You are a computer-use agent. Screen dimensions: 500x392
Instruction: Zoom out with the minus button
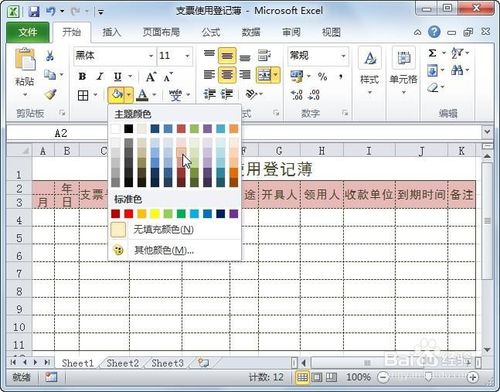(x=383, y=377)
